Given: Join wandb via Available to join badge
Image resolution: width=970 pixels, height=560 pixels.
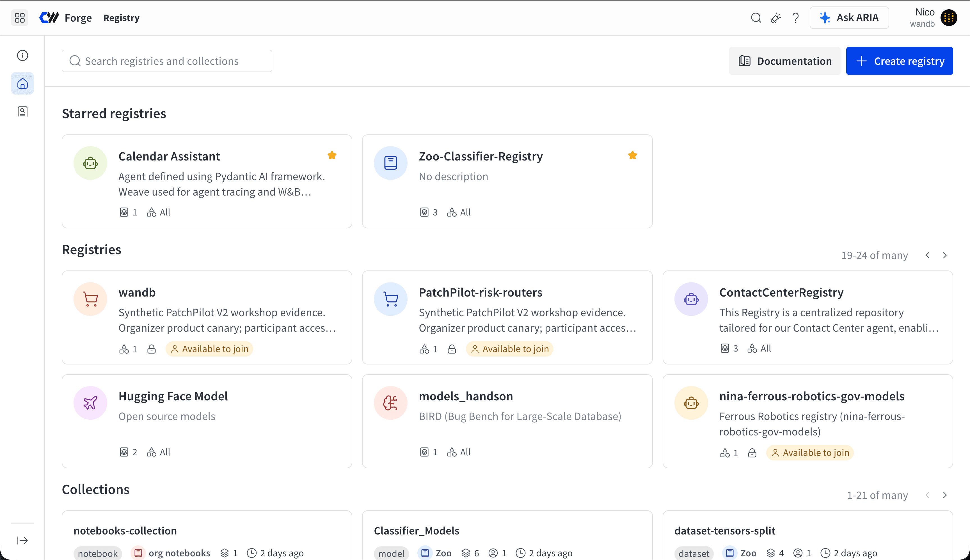Looking at the screenshot, I should click(x=209, y=349).
